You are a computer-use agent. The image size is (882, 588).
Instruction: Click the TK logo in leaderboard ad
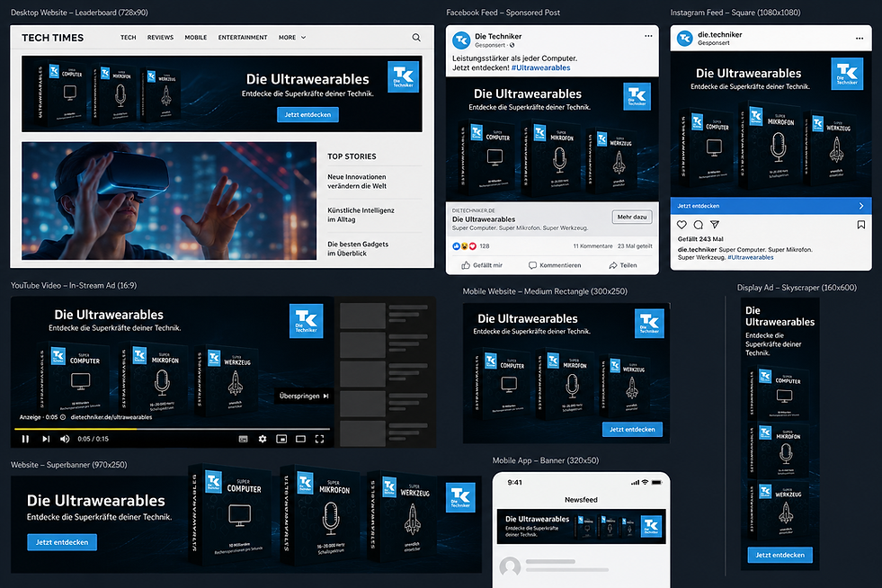404,76
